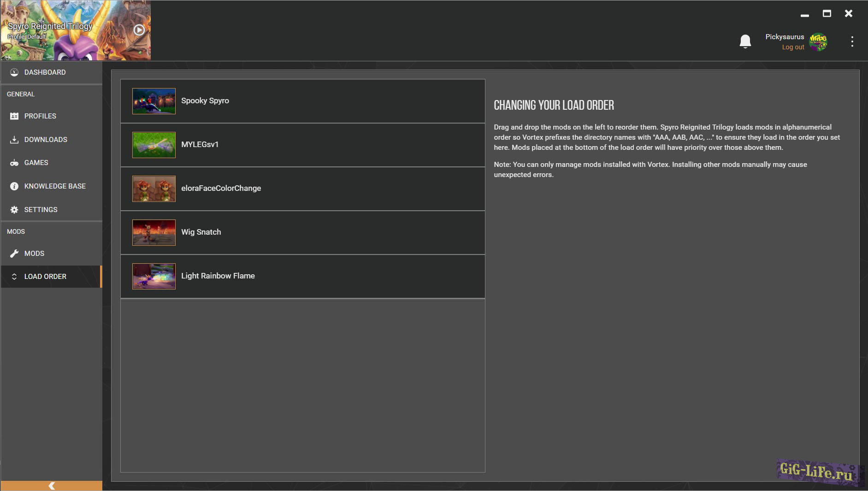868x491 pixels.
Task: Click the Knowledge Base info icon
Action: 14,186
